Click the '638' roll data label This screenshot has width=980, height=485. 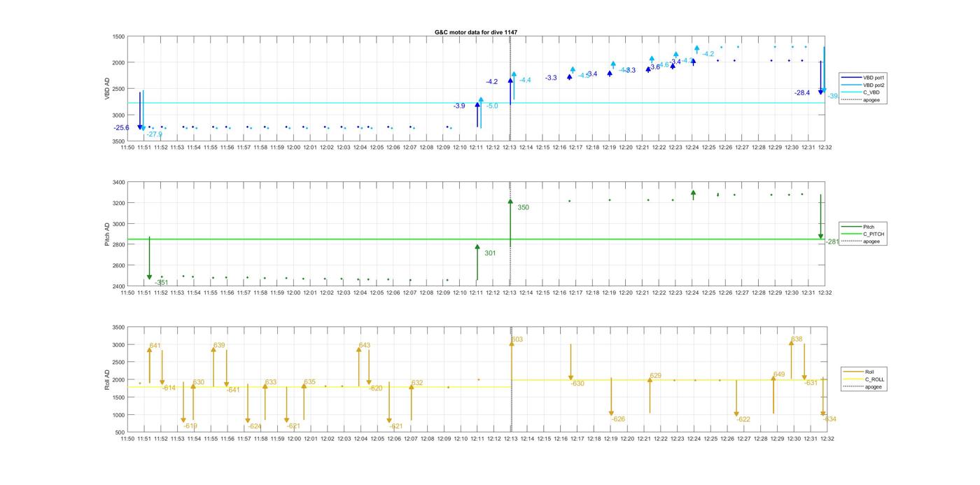pos(797,339)
